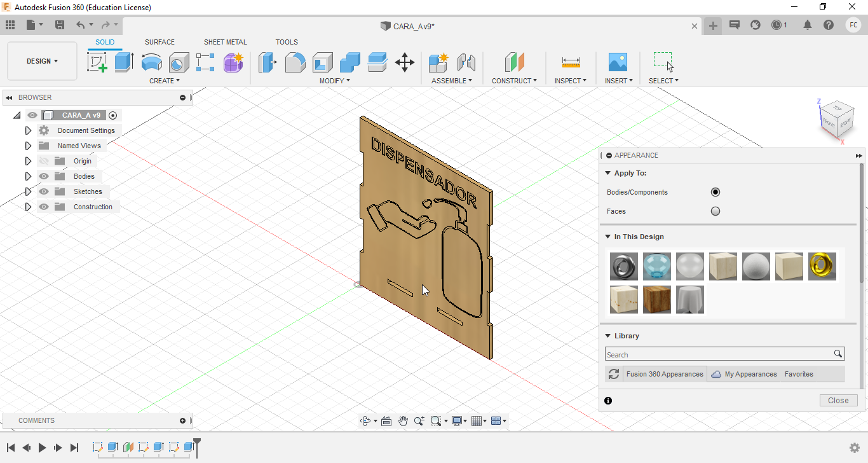This screenshot has height=463, width=868.
Task: Open the Help question mark icon
Action: 829,25
